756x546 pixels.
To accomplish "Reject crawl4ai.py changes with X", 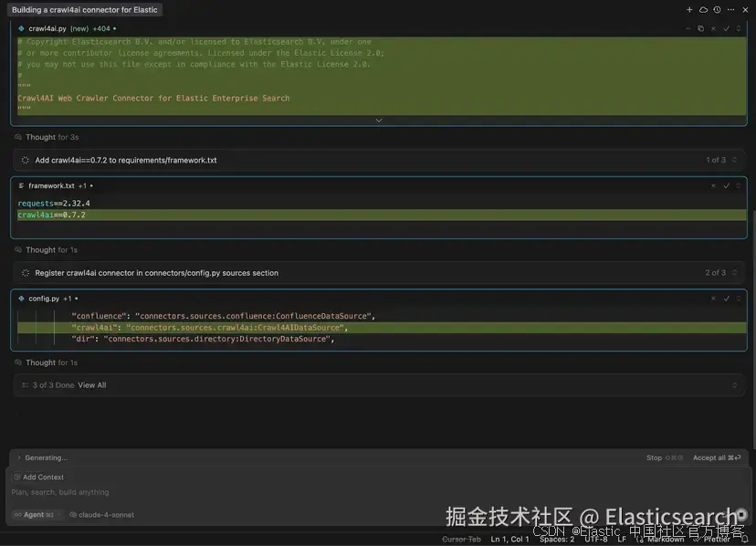I will click(713, 28).
